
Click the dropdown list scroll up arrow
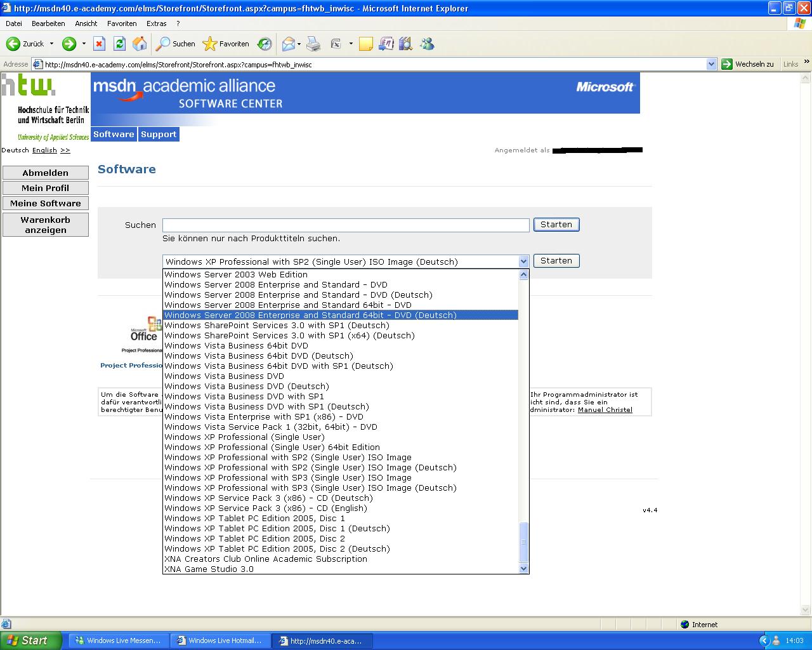(523, 275)
